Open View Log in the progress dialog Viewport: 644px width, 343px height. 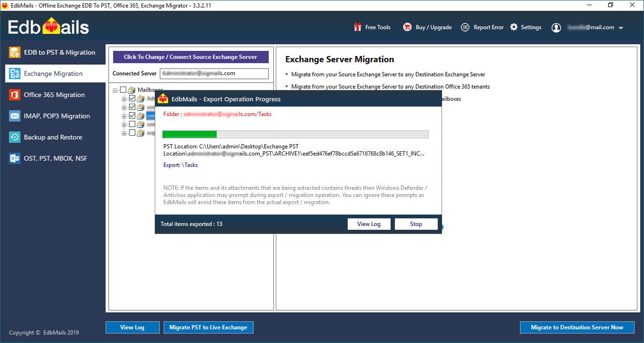pyautogui.click(x=369, y=224)
